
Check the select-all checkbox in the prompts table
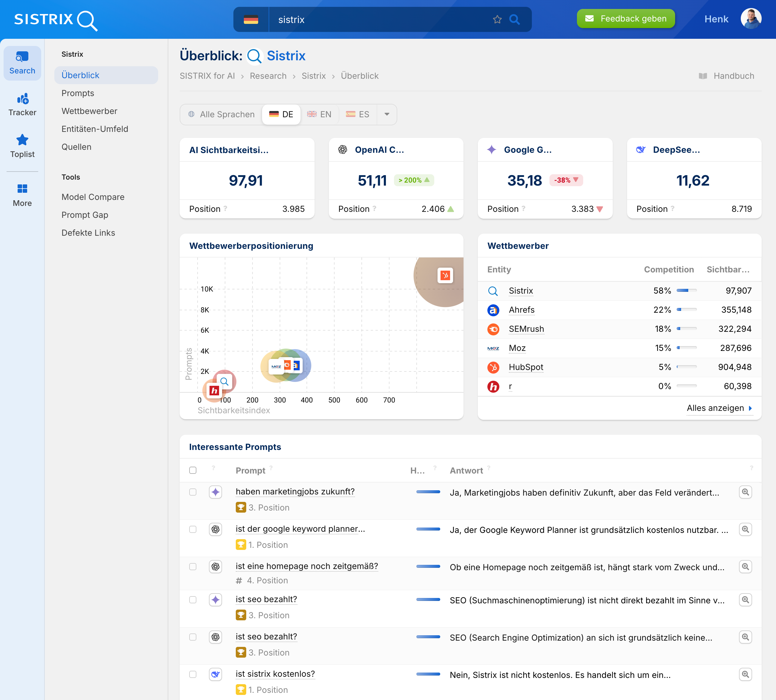click(193, 470)
